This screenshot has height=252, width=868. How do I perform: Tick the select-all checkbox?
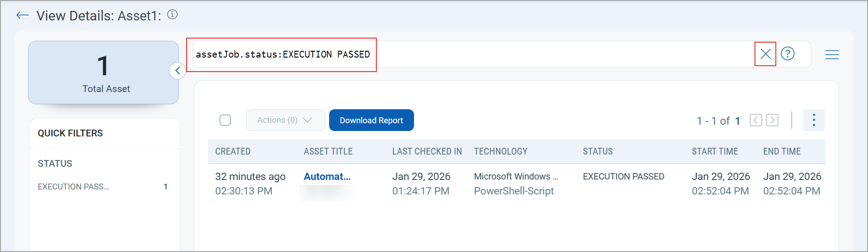pyautogui.click(x=225, y=120)
